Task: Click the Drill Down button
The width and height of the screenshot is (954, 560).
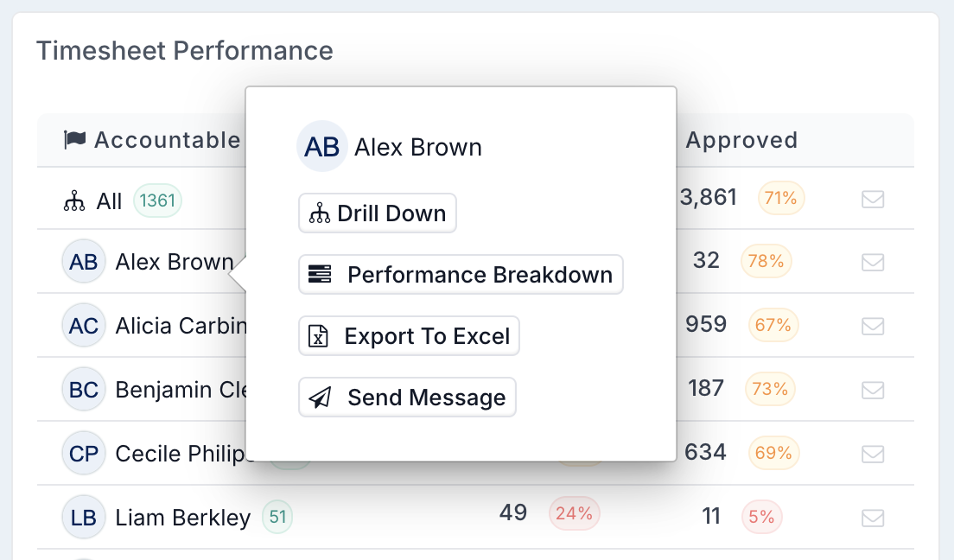Action: 378,213
